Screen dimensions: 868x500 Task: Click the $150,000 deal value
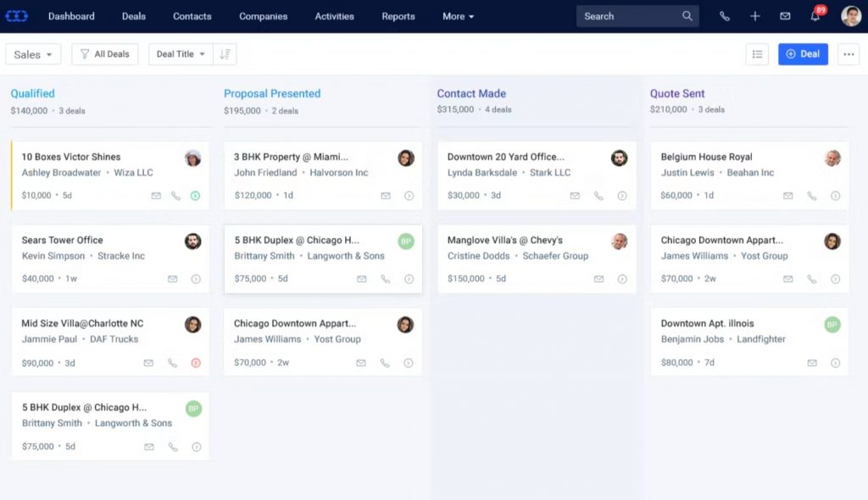pyautogui.click(x=465, y=279)
